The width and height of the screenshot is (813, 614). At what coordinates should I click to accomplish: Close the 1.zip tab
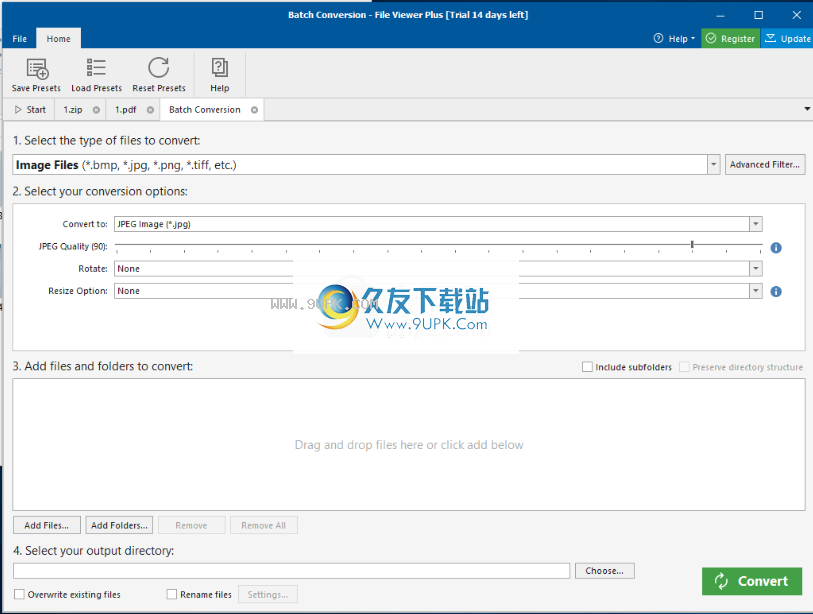tap(96, 110)
